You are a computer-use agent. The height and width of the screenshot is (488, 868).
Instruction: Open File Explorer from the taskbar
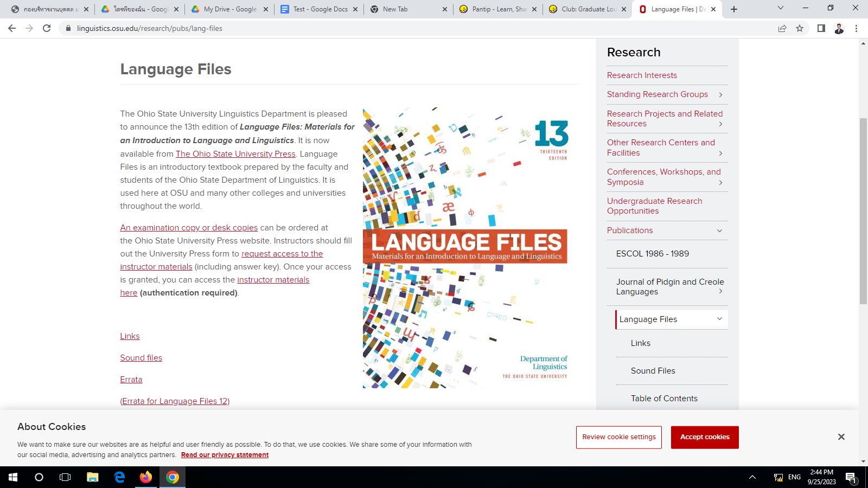[93, 477]
